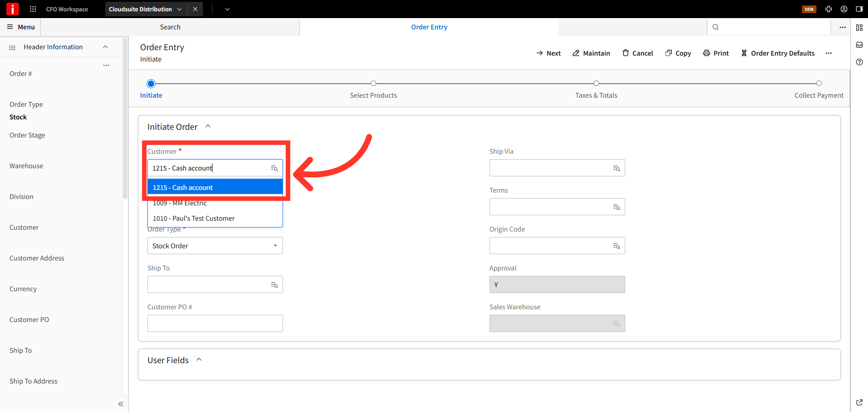Select the Taxes & Totals step marker
The image size is (868, 412).
[596, 83]
